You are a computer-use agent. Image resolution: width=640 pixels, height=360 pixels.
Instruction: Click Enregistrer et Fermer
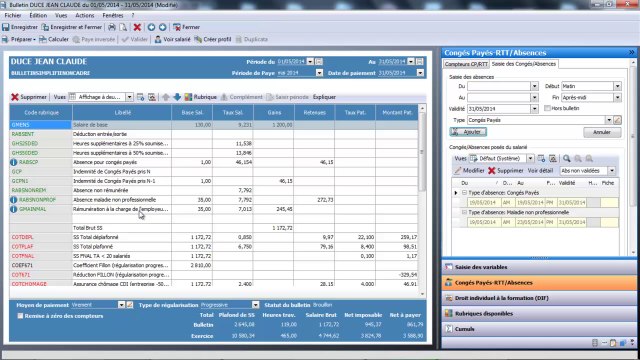click(x=72, y=27)
